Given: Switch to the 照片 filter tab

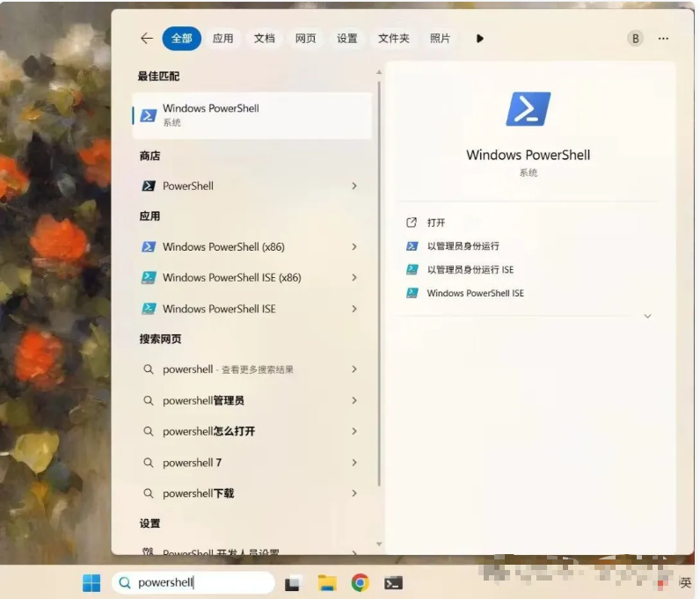Looking at the screenshot, I should pos(440,39).
